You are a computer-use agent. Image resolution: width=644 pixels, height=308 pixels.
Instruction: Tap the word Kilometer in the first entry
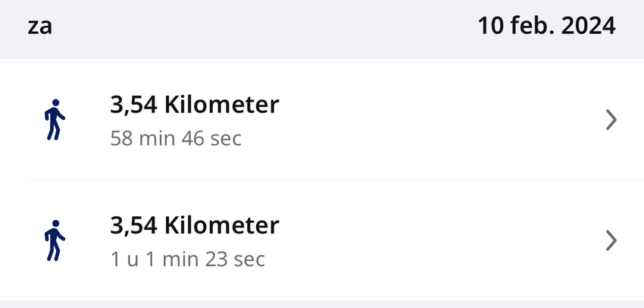[x=222, y=105]
